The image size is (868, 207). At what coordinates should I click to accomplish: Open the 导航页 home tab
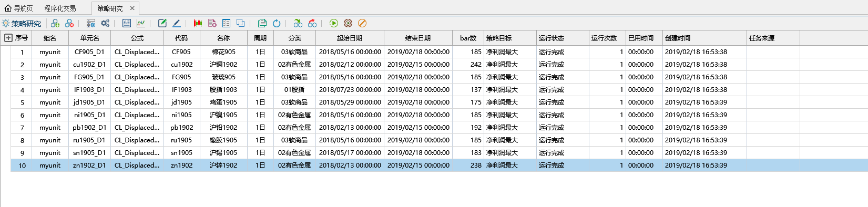click(x=19, y=8)
